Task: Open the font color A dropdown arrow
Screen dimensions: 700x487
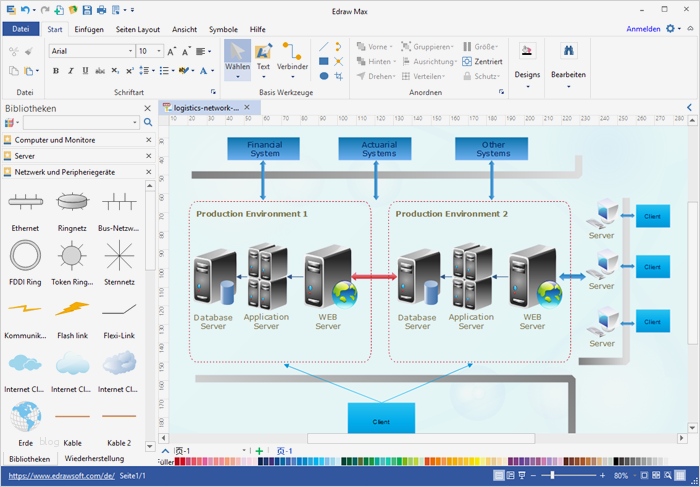Action: pos(212,71)
